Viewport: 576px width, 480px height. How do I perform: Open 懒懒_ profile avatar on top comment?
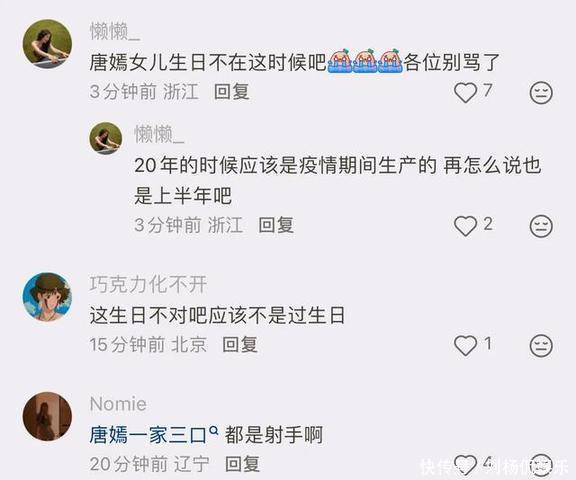[47, 44]
